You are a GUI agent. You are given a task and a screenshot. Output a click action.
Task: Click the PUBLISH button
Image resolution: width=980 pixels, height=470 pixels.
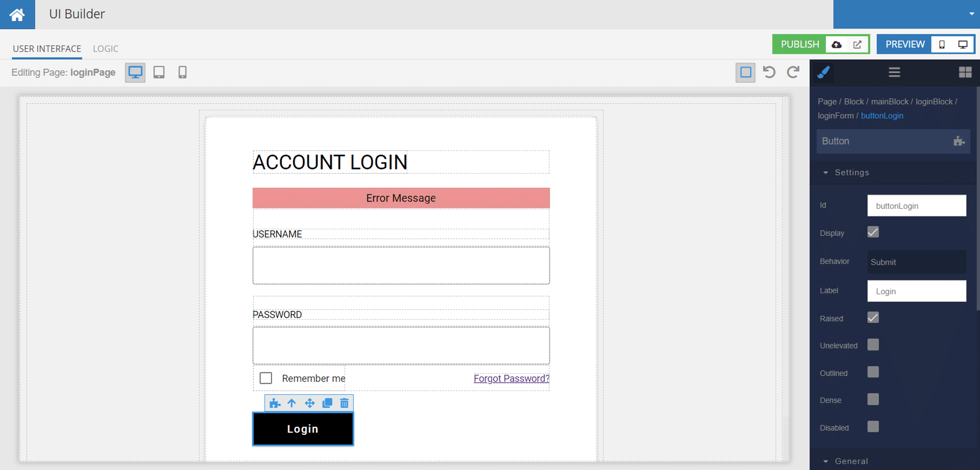(800, 45)
